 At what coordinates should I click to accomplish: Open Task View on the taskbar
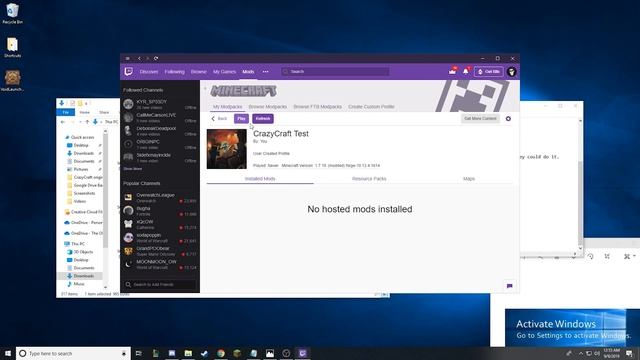(138, 353)
